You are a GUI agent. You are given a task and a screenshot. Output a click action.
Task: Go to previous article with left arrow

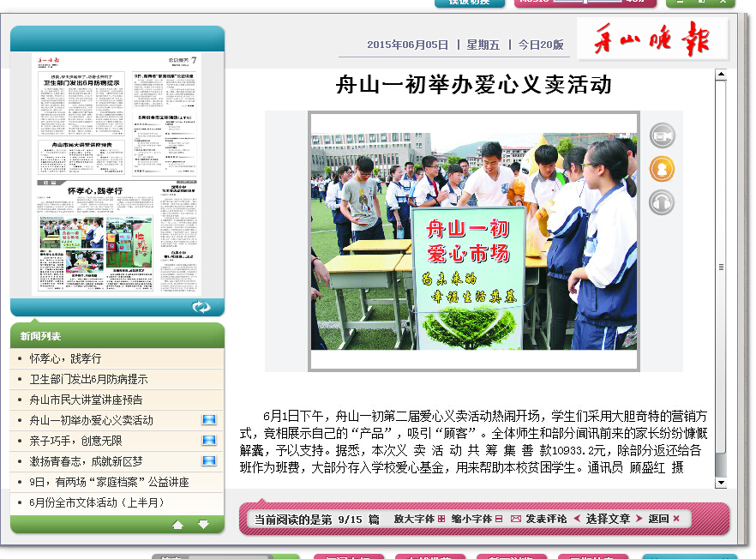point(577,519)
